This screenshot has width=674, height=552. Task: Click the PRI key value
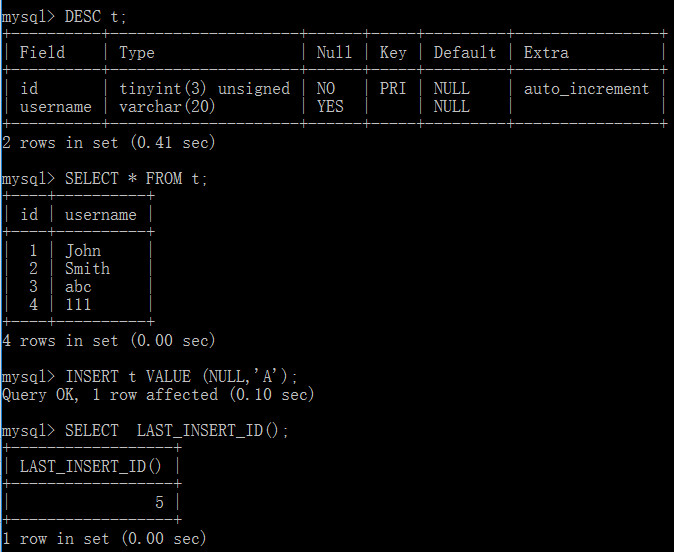click(x=392, y=89)
